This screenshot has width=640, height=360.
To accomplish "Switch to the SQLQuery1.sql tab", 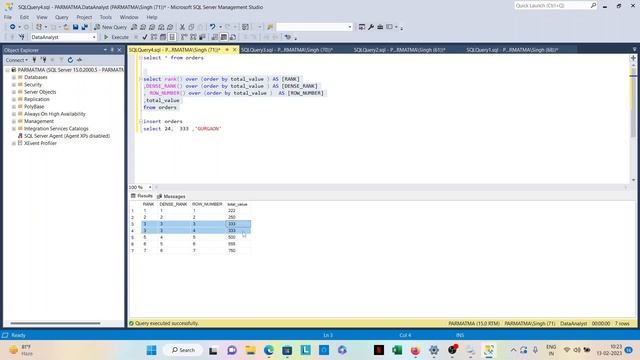I will coord(512,50).
